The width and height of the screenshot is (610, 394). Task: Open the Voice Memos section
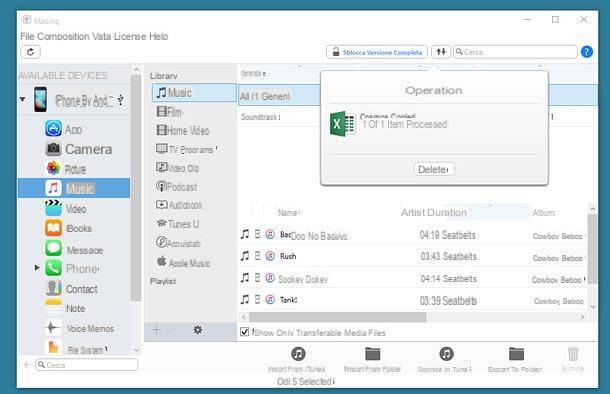click(79, 329)
